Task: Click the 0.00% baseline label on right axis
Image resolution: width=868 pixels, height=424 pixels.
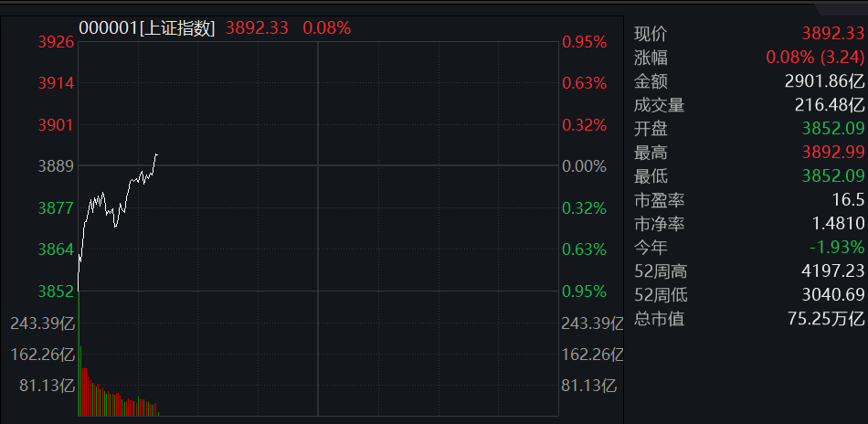Action: pyautogui.click(x=584, y=166)
